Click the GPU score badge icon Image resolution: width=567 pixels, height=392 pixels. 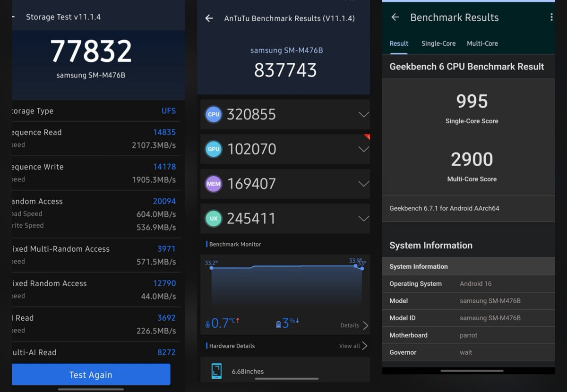click(214, 149)
